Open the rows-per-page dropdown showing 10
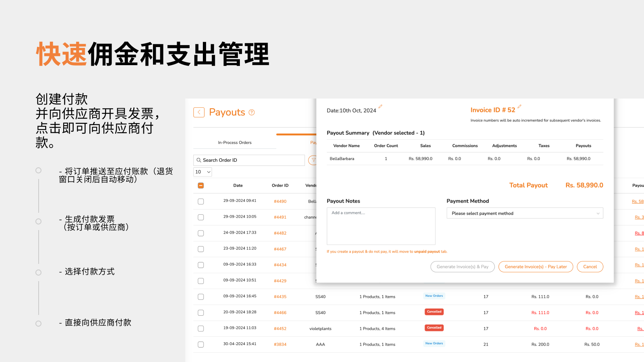 pyautogui.click(x=202, y=172)
